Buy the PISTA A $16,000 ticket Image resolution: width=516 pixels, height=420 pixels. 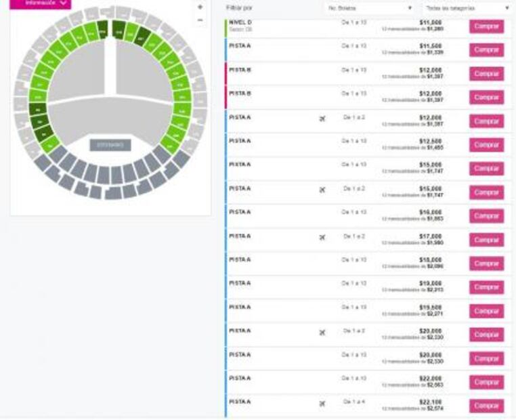coord(486,216)
